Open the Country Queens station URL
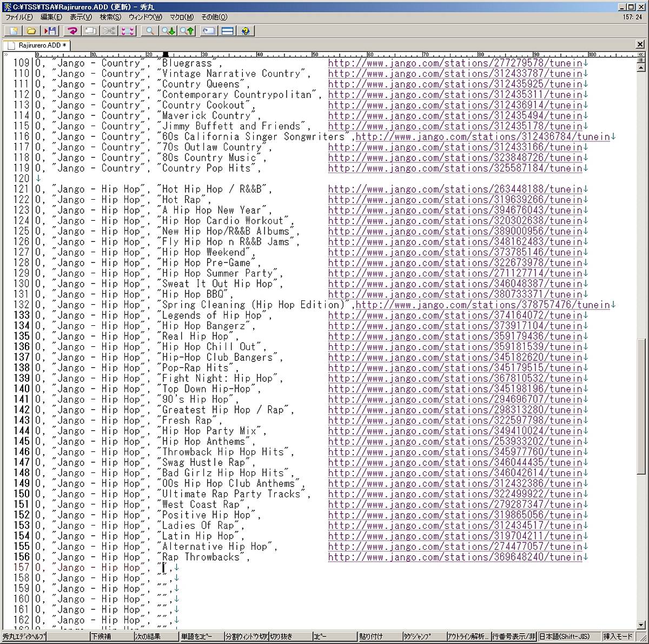This screenshot has height=644, width=649. point(455,84)
